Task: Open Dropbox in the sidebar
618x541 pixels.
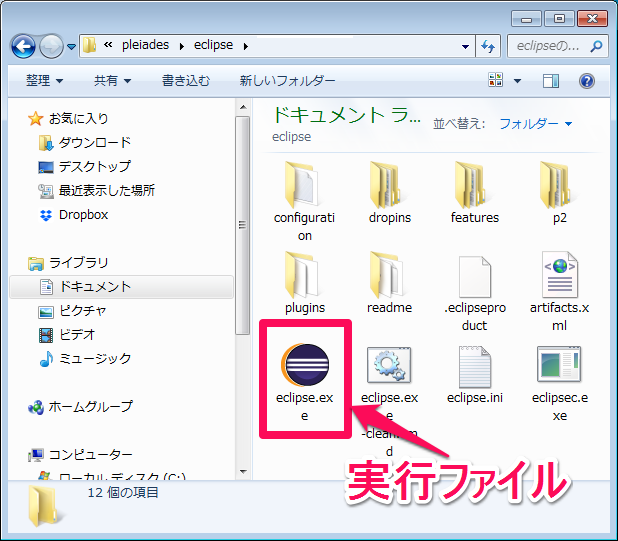Action: click(74, 215)
